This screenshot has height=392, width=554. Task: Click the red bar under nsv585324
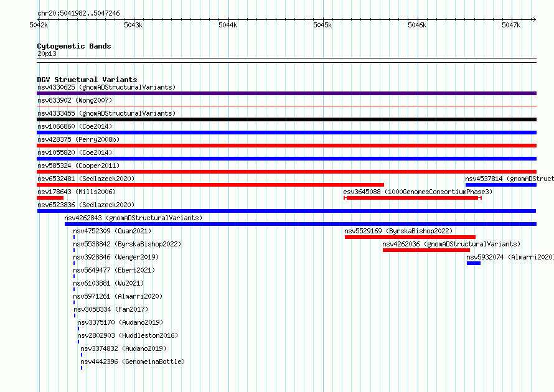point(286,172)
